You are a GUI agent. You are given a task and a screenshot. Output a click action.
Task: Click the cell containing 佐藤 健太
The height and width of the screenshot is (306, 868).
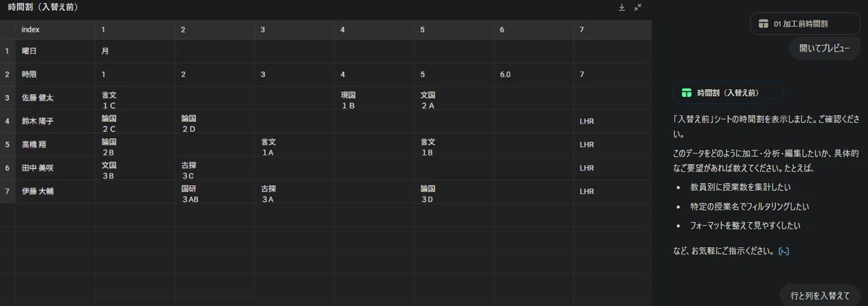click(55, 98)
